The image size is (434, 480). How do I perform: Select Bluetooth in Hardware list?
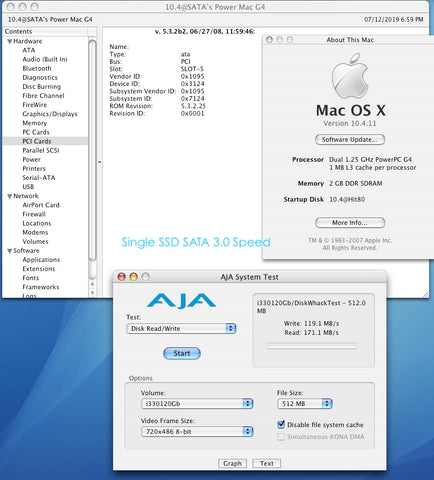click(37, 68)
